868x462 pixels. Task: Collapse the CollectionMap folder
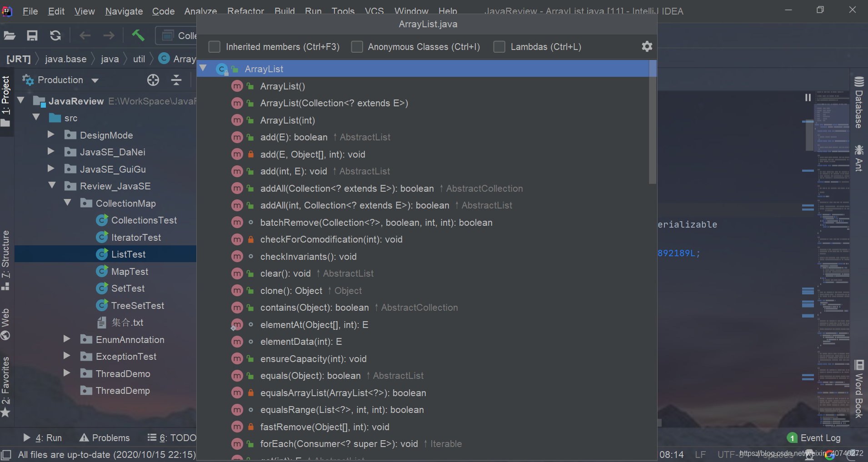[68, 203]
